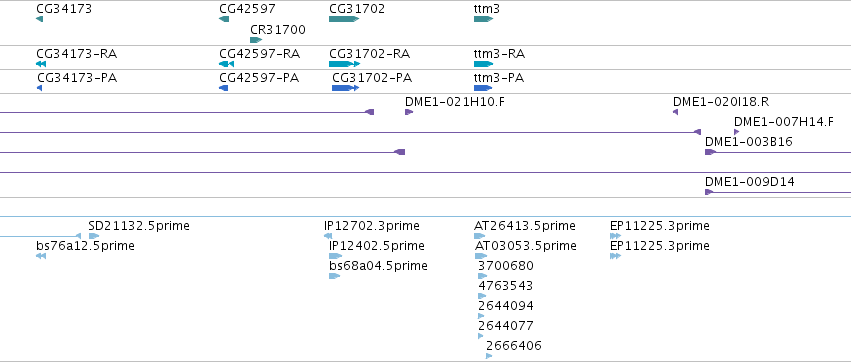Open the 2666406 feature label
The image size is (851, 362).
pyautogui.click(x=513, y=346)
